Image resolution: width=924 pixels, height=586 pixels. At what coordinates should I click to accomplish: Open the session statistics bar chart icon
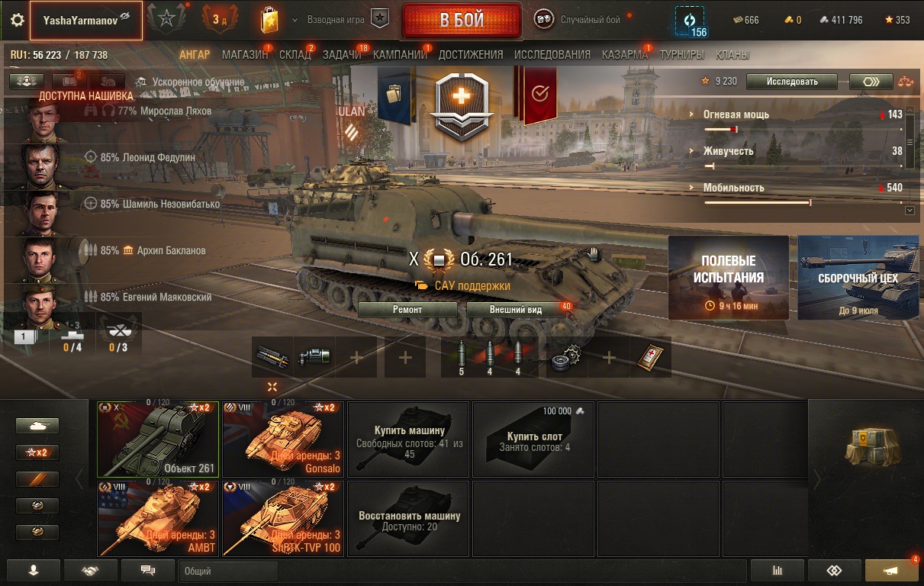pos(778,571)
